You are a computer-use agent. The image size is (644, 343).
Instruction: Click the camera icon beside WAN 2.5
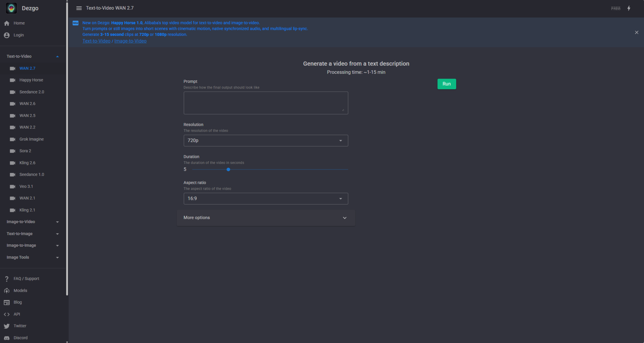point(13,116)
